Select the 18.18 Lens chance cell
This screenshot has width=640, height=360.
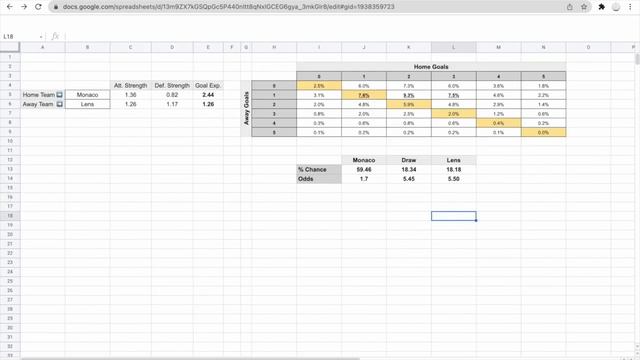453,169
